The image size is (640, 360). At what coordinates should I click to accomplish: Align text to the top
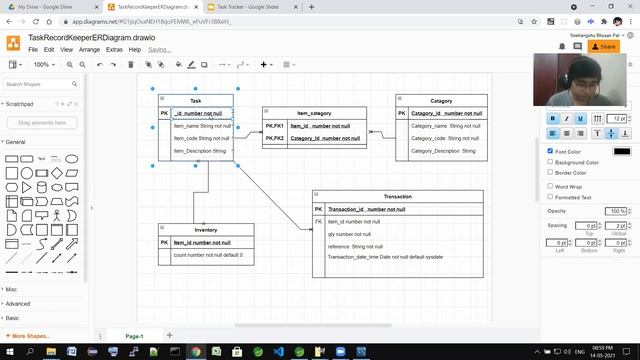pyautogui.click(x=597, y=133)
